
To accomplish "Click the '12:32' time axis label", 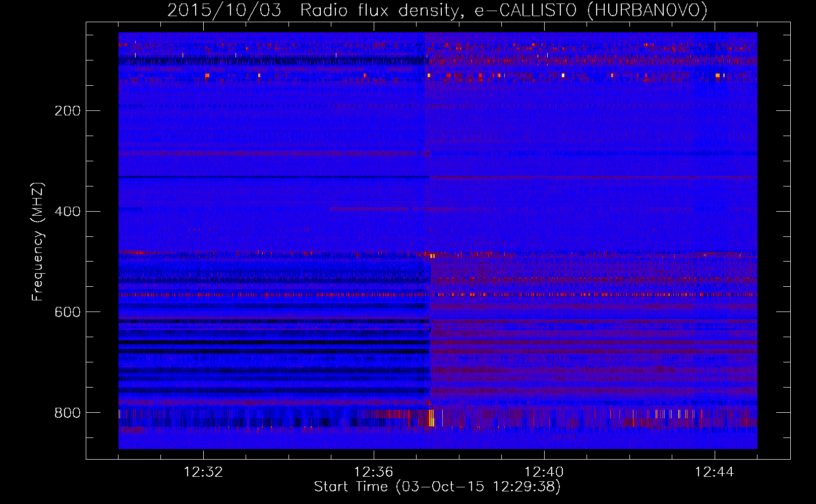I will coord(203,472).
